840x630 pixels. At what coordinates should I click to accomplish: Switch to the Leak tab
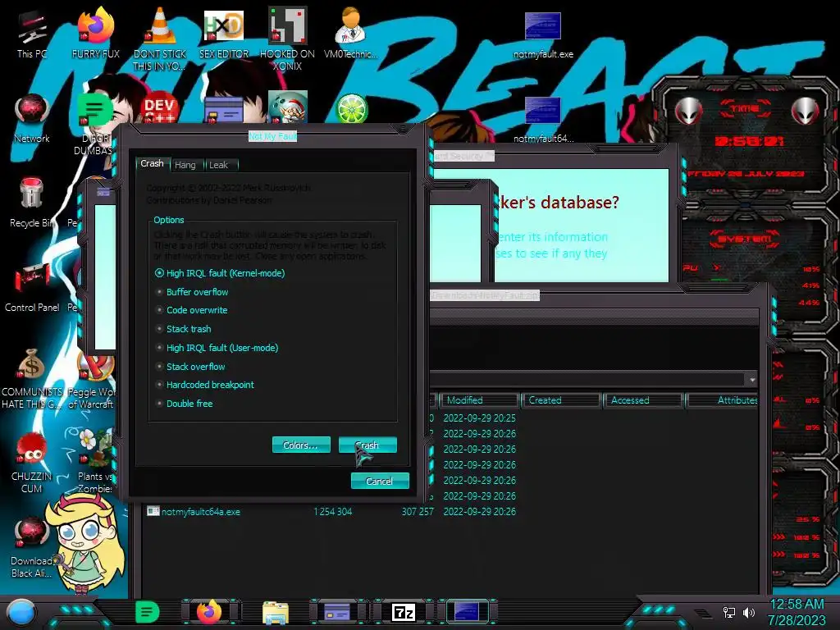point(218,165)
